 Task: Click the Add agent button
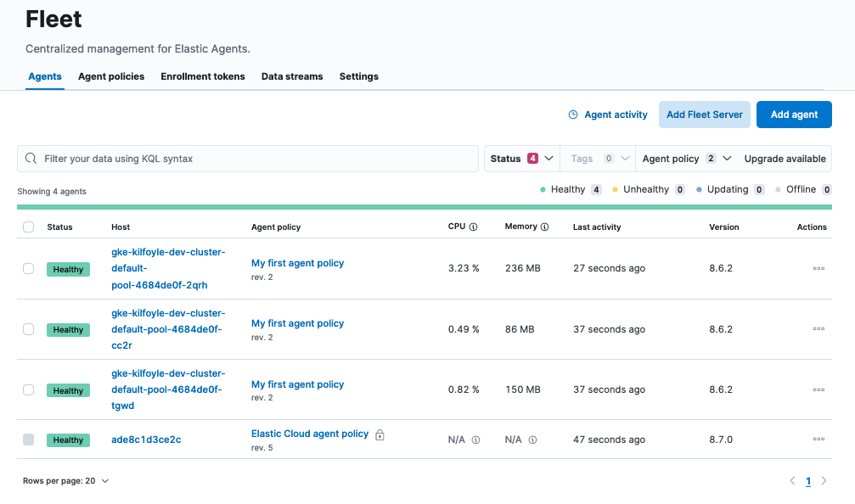click(794, 114)
